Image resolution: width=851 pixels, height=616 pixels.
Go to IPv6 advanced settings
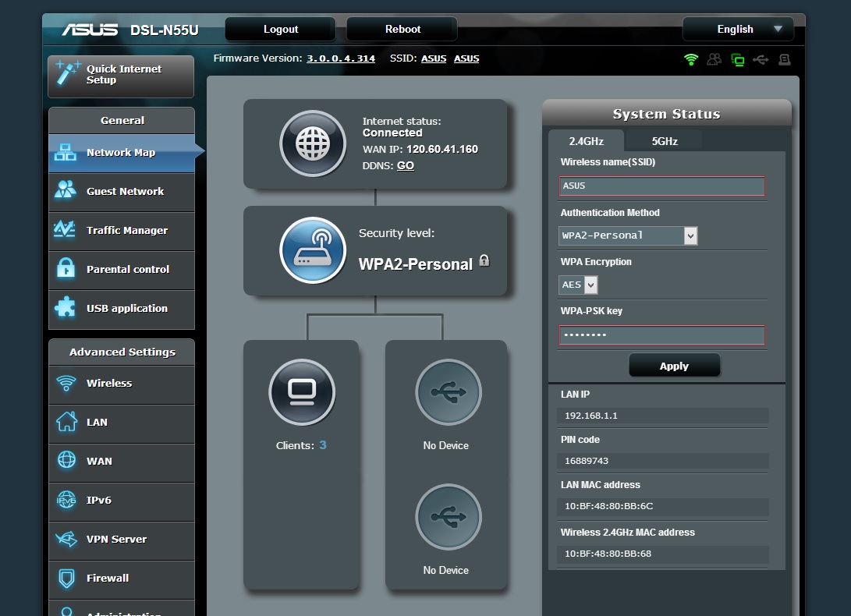pos(122,502)
